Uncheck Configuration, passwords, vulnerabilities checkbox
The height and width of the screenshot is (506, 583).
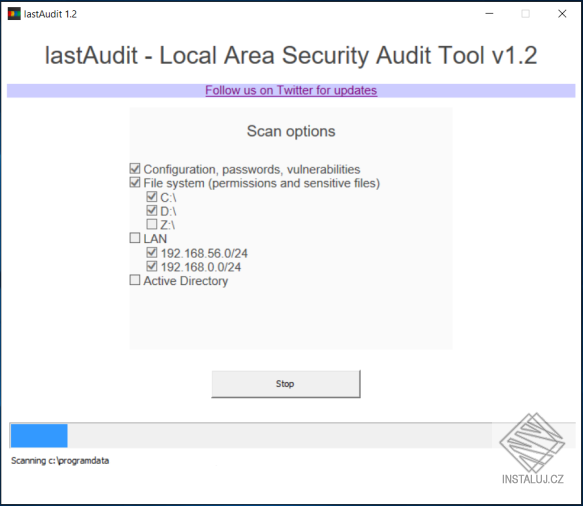[135, 169]
